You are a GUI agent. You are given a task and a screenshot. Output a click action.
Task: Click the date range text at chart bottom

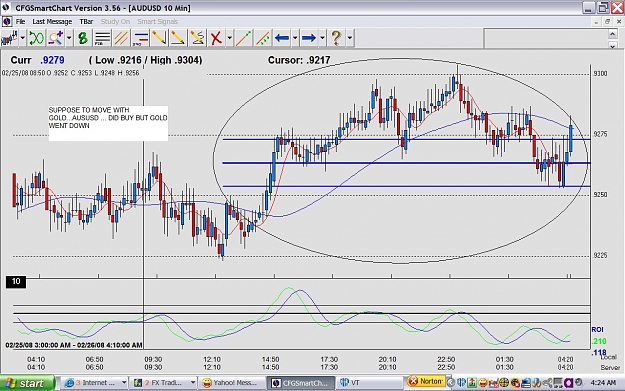pyautogui.click(x=74, y=345)
